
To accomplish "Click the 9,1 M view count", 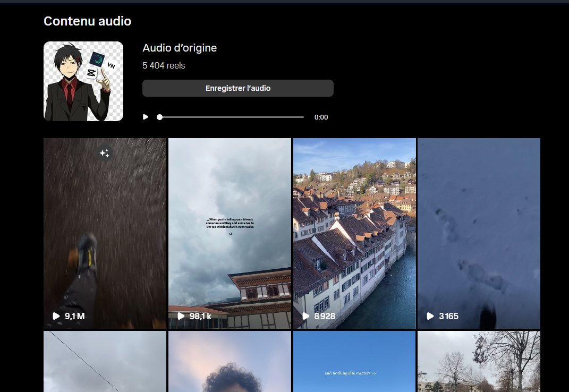I will pyautogui.click(x=75, y=316).
